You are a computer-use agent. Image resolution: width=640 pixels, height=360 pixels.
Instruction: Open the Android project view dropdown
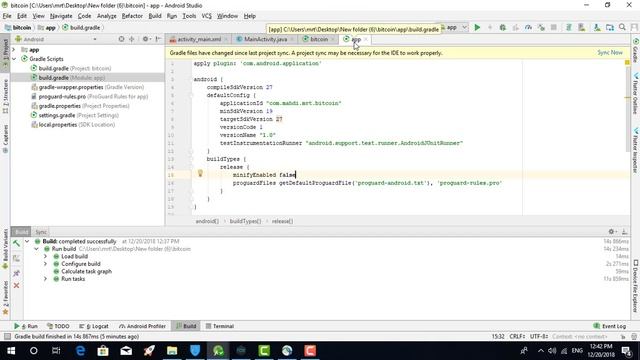[56, 39]
